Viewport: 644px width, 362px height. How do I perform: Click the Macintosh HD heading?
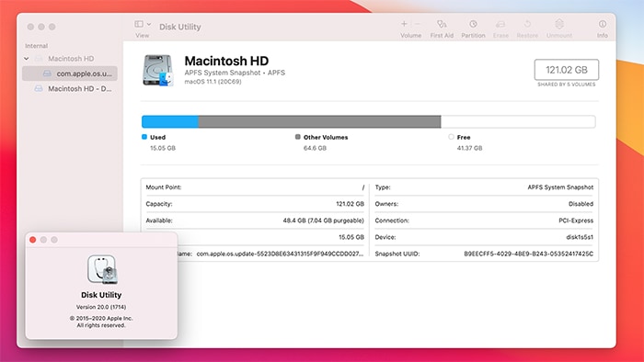pos(226,61)
